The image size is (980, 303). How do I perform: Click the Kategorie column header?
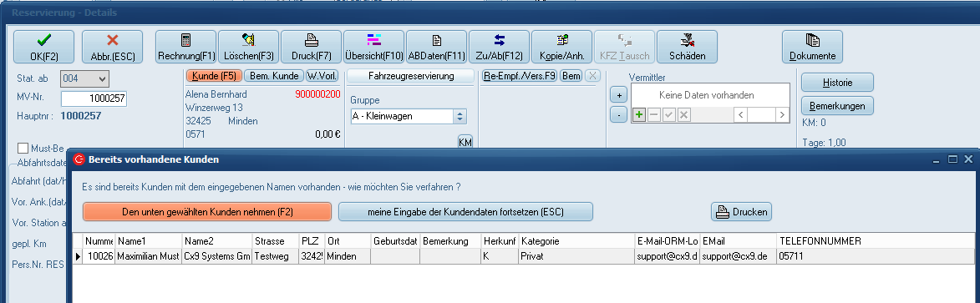(576, 241)
